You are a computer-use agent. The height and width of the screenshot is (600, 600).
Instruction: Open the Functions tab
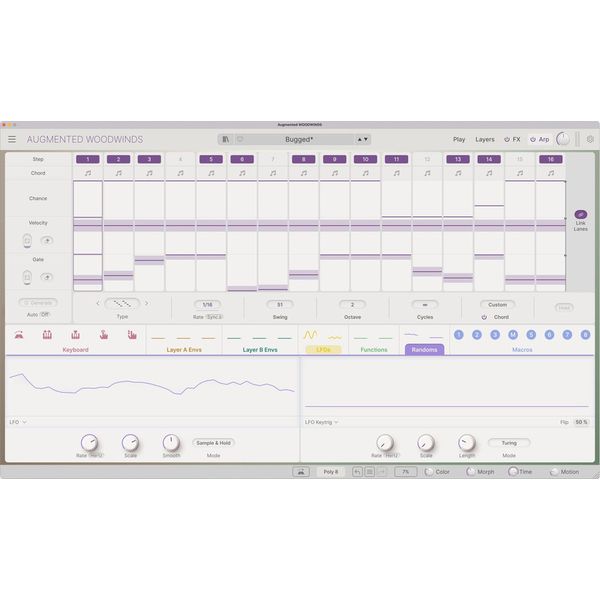pos(374,350)
